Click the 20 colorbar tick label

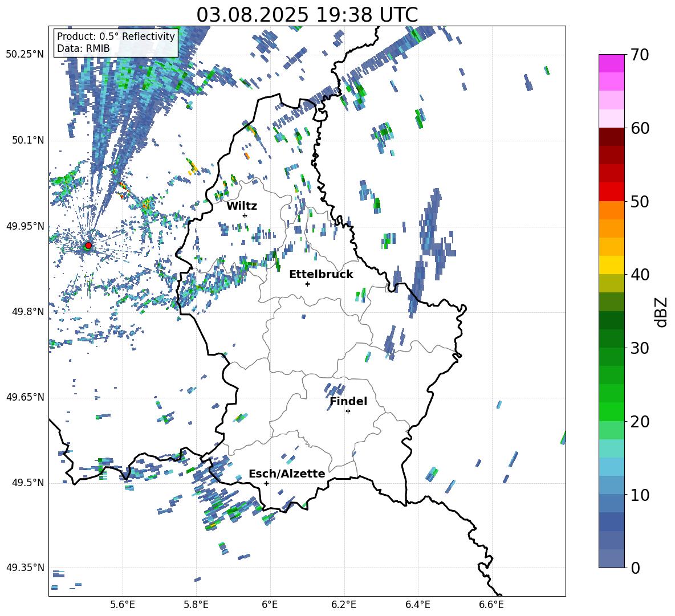[640, 422]
